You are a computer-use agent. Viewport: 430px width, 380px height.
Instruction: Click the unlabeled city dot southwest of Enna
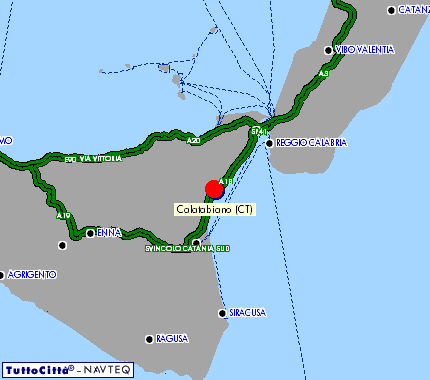click(x=62, y=246)
